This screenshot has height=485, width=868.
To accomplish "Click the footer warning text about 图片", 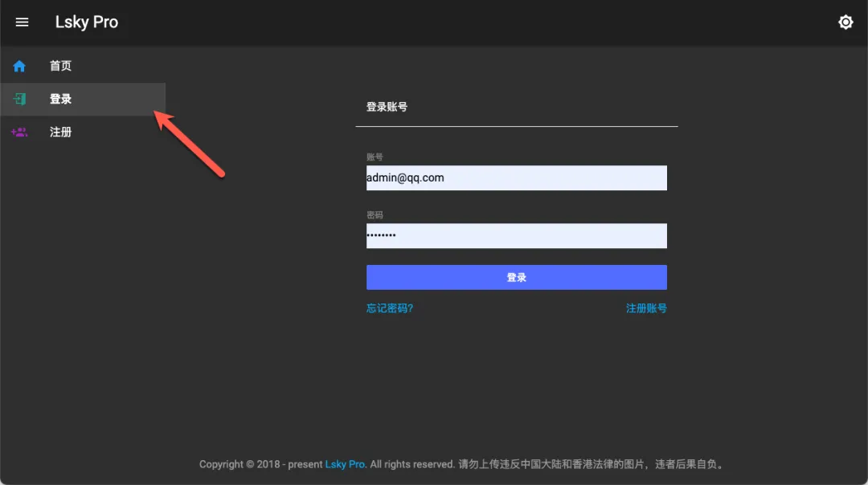I will tap(591, 464).
